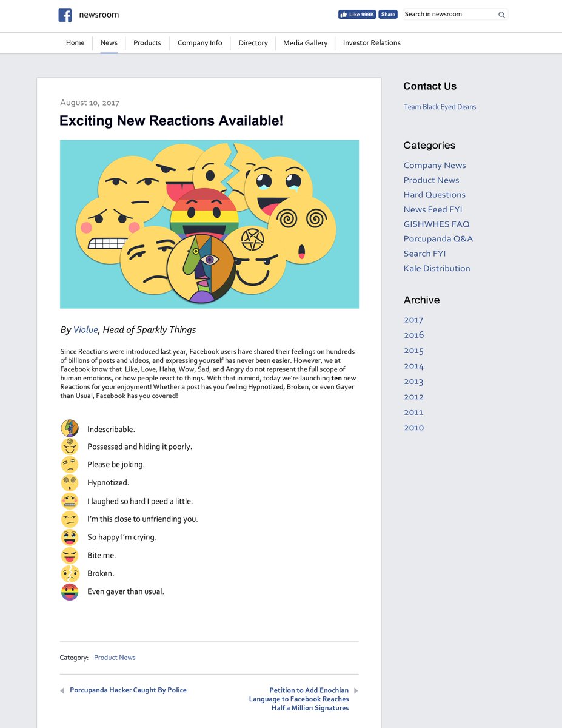The width and height of the screenshot is (562, 728).
Task: Click the So happy I'm crying emoji
Action: point(70,538)
